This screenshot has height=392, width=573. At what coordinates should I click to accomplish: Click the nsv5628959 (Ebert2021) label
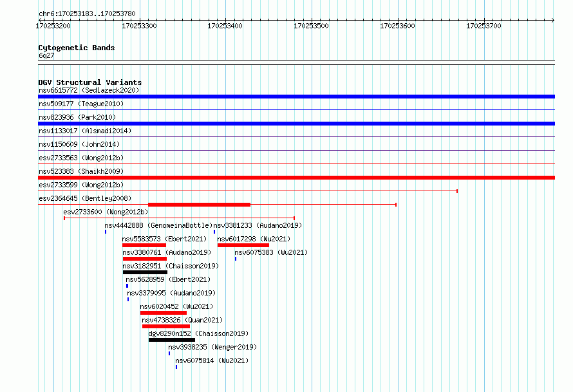coord(168,279)
